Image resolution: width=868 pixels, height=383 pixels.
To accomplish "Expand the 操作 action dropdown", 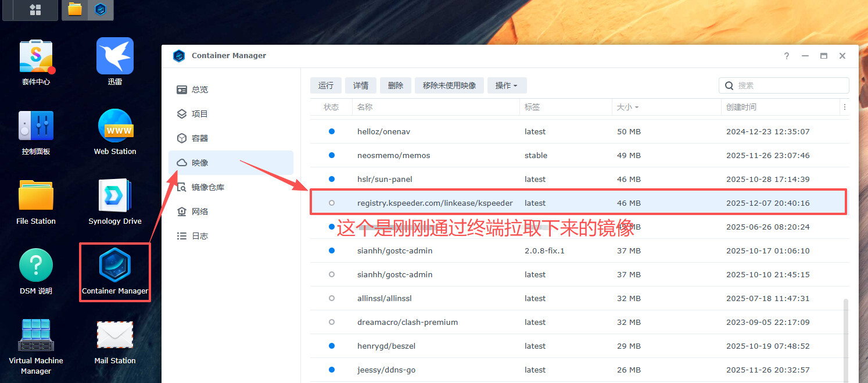I will click(507, 85).
